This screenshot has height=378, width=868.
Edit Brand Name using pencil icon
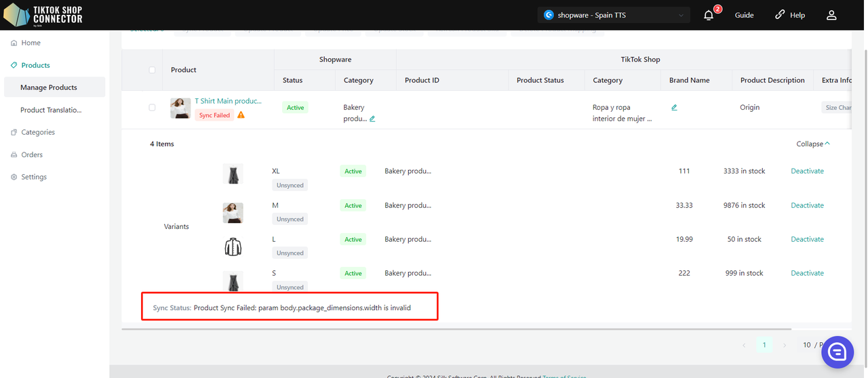point(674,107)
